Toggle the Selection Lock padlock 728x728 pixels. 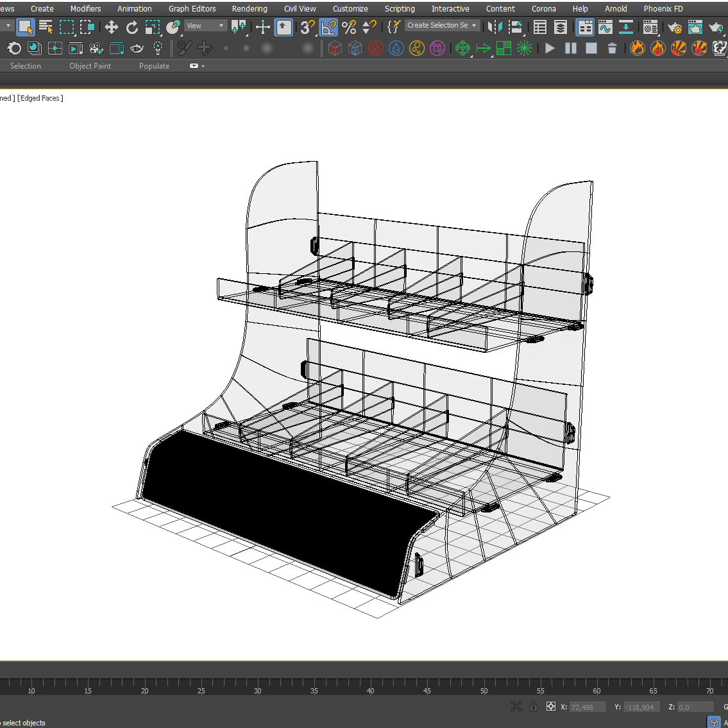[534, 706]
